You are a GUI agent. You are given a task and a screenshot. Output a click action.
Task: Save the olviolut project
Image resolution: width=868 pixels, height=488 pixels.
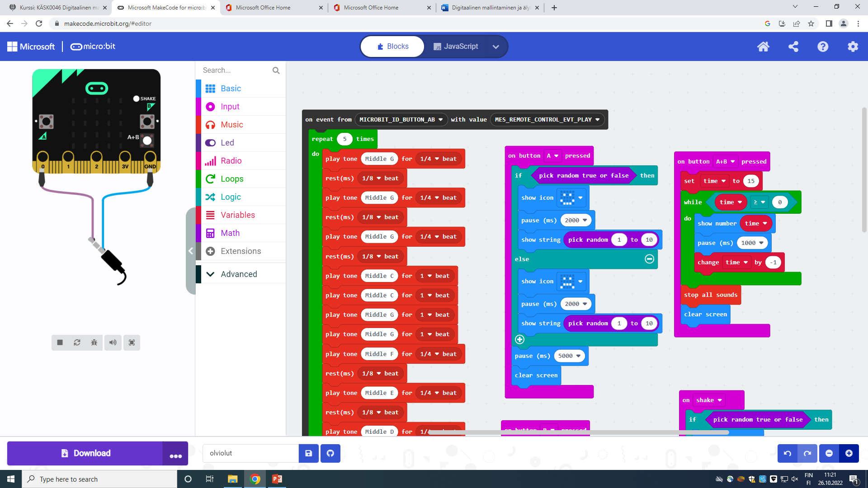coord(309,453)
